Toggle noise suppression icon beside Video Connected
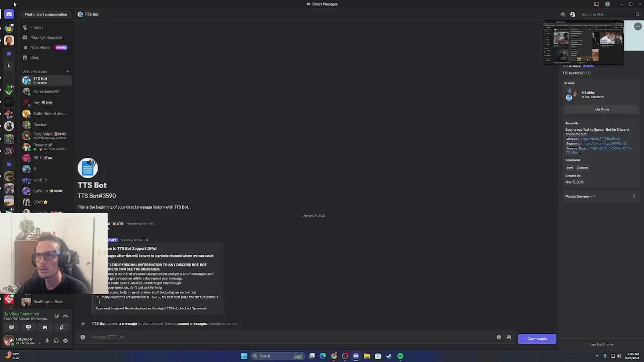644x362 pixels. [x=56, y=316]
